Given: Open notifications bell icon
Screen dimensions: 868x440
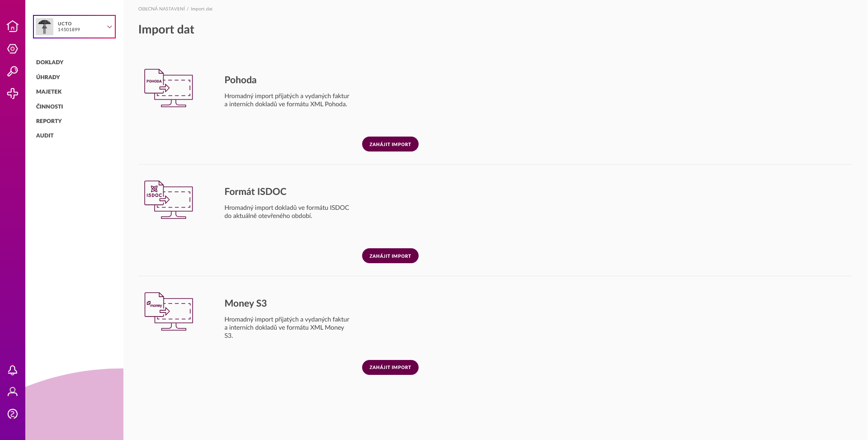Looking at the screenshot, I should click(x=13, y=370).
